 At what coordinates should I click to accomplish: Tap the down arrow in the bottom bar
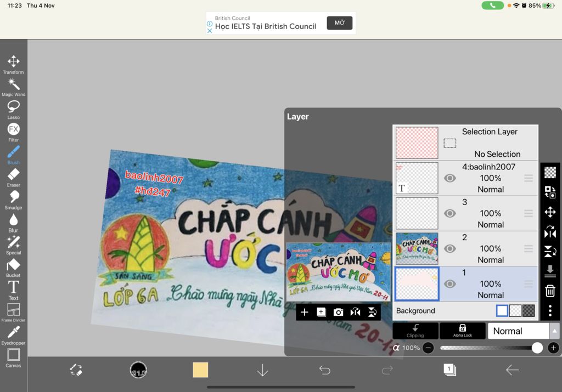263,370
